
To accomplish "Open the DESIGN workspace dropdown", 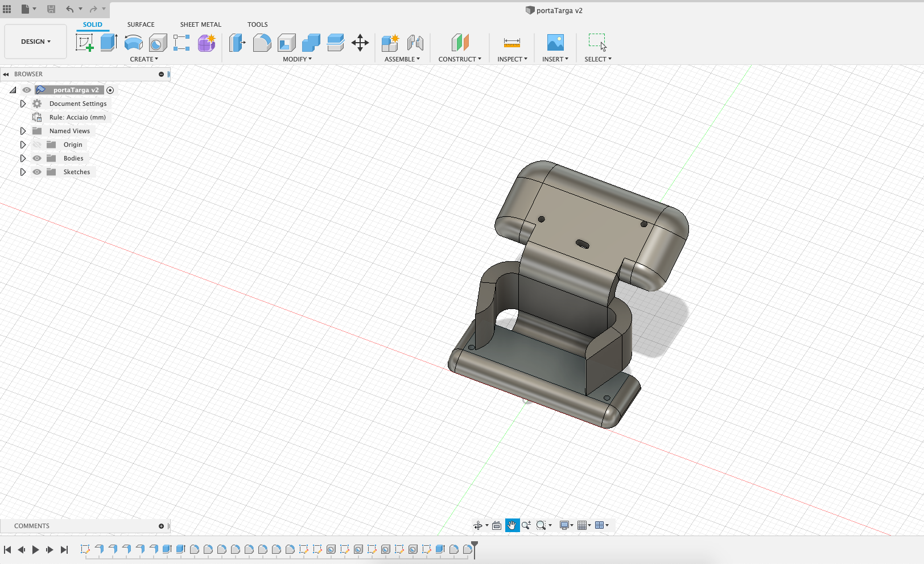I will click(x=36, y=42).
